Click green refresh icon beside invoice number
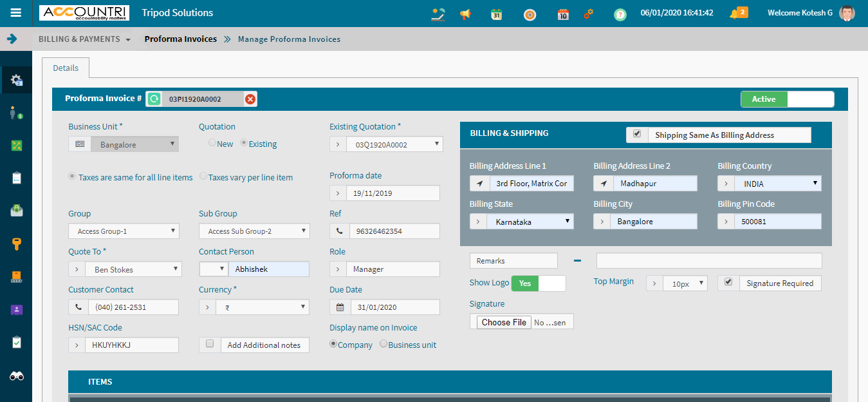868x402 pixels. click(154, 99)
